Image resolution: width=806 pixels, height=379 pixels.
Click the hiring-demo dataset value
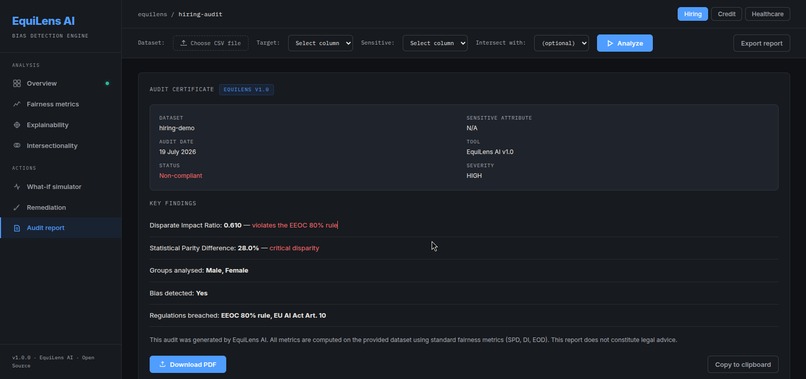(177, 128)
